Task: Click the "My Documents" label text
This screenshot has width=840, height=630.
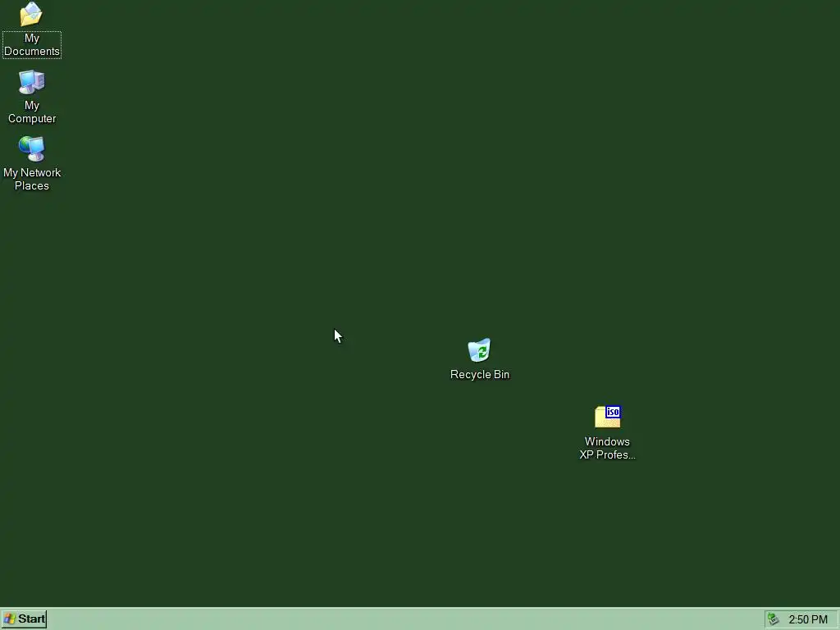Action: (32, 45)
